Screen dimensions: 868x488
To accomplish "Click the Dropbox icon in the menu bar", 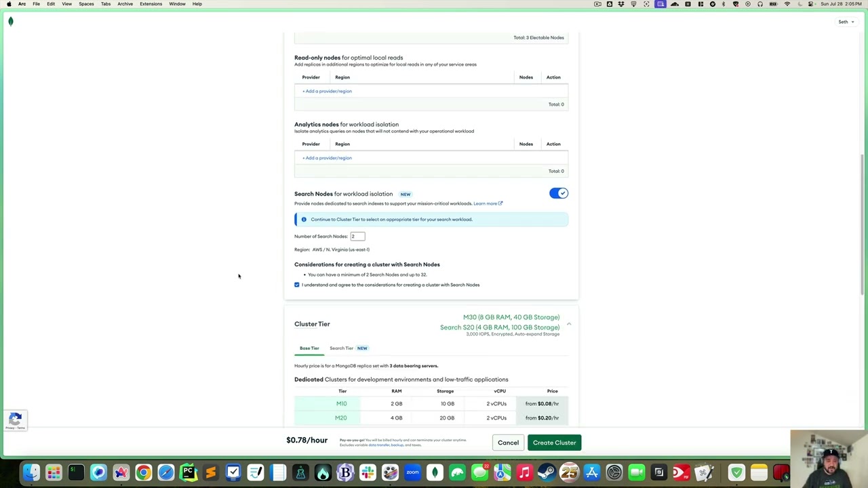I will coord(620,4).
